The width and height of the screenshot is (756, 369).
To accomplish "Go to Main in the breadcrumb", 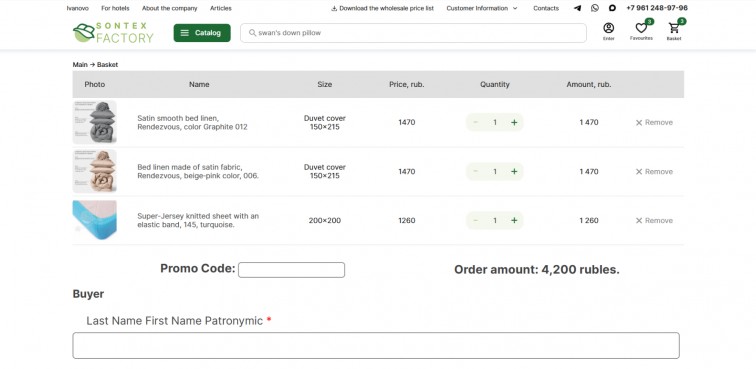I will [x=80, y=65].
